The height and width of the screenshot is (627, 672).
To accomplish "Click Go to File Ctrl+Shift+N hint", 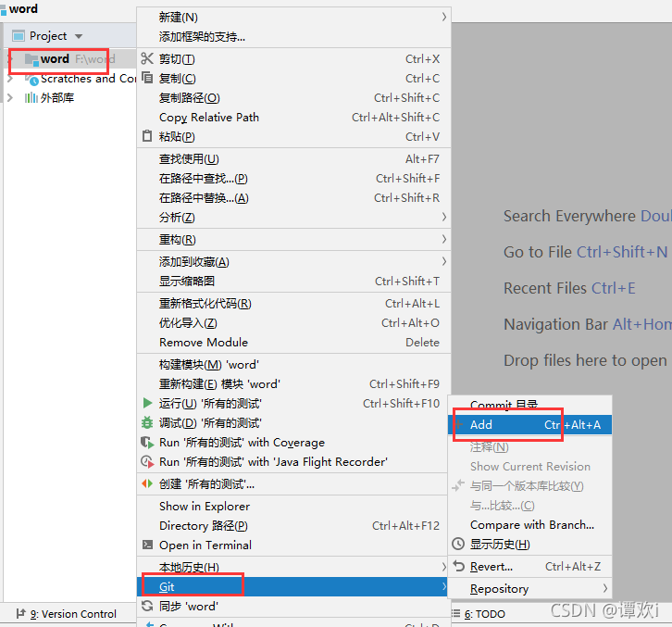I will (585, 252).
